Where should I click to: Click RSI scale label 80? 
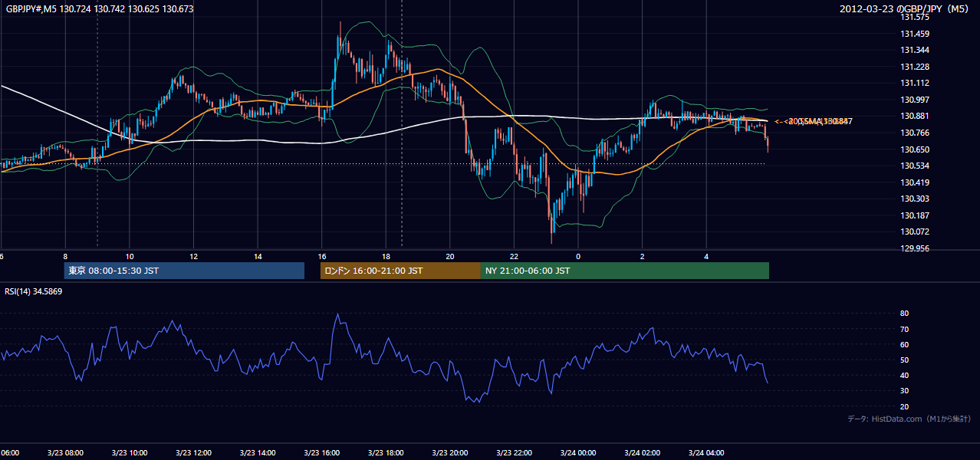(x=905, y=314)
